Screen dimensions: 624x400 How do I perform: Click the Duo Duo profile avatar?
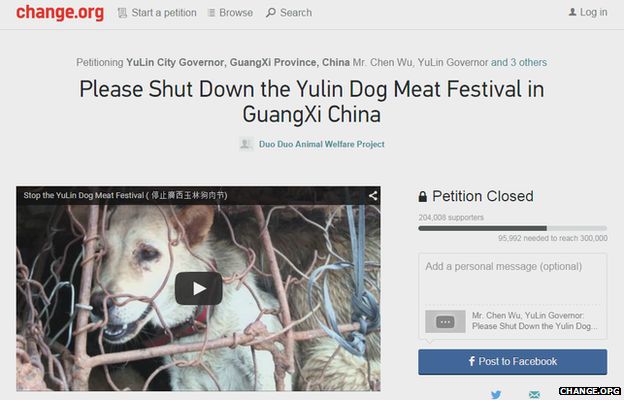click(246, 144)
